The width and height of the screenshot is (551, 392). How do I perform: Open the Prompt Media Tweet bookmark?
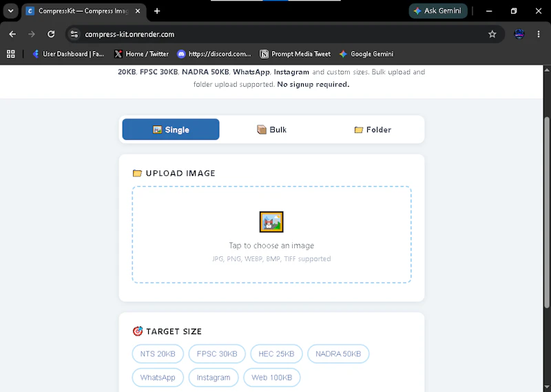coord(295,54)
